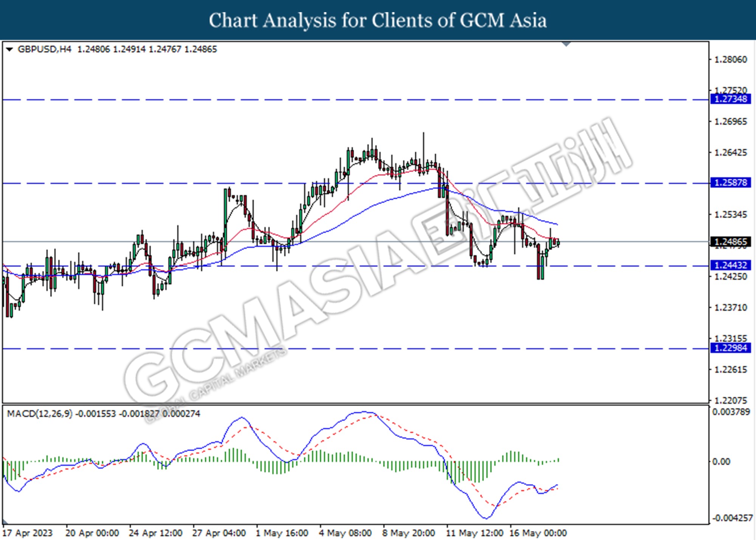Click the 1.22615 price axis value
The width and height of the screenshot is (756, 540).
730,370
